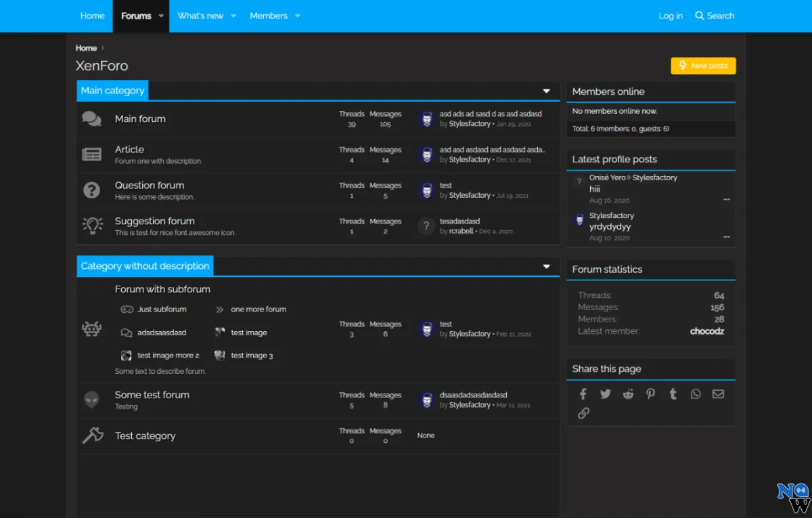Click the Twitter share icon

pos(605,394)
